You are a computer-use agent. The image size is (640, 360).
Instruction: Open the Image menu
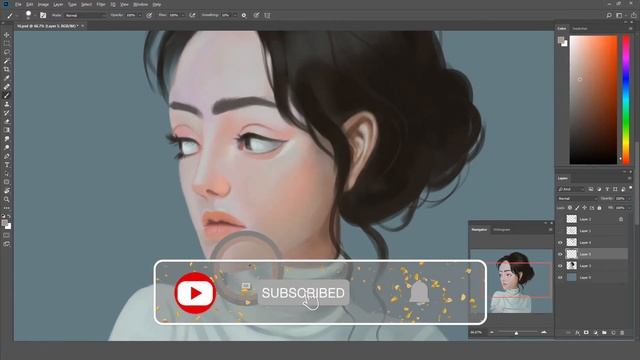pyautogui.click(x=43, y=4)
